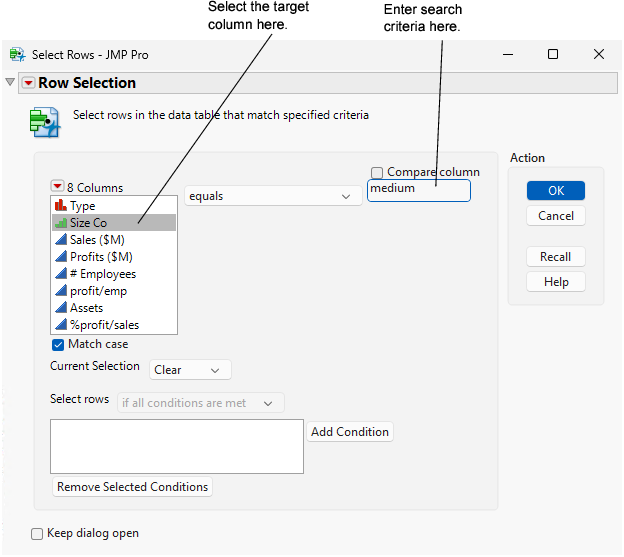
Task: Click the Recall button
Action: (556, 257)
